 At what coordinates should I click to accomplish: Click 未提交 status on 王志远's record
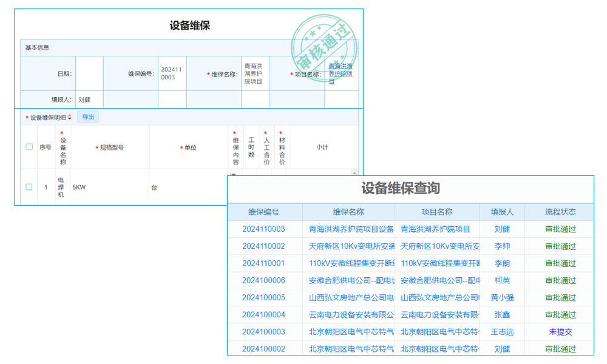560,332
